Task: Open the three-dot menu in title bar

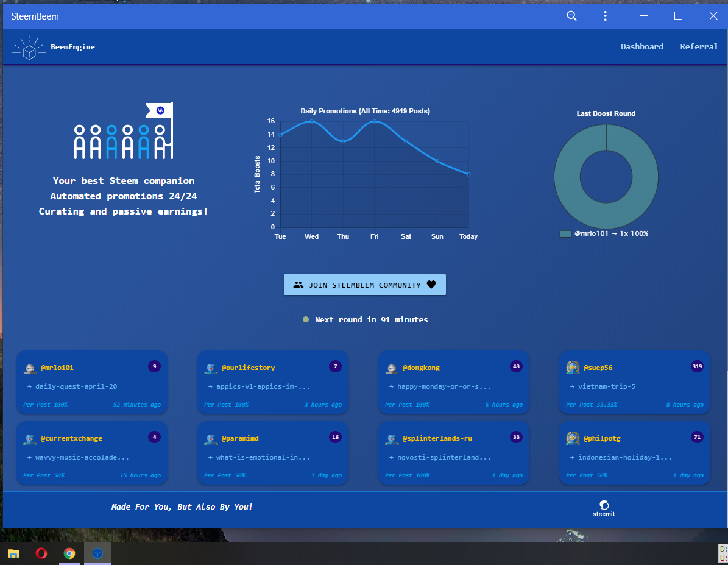Action: (x=605, y=16)
